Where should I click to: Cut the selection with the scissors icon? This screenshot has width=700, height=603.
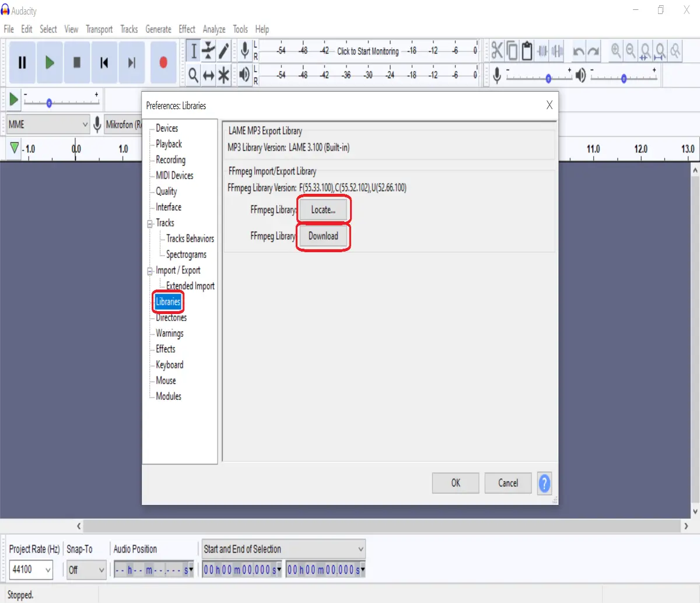(x=497, y=51)
